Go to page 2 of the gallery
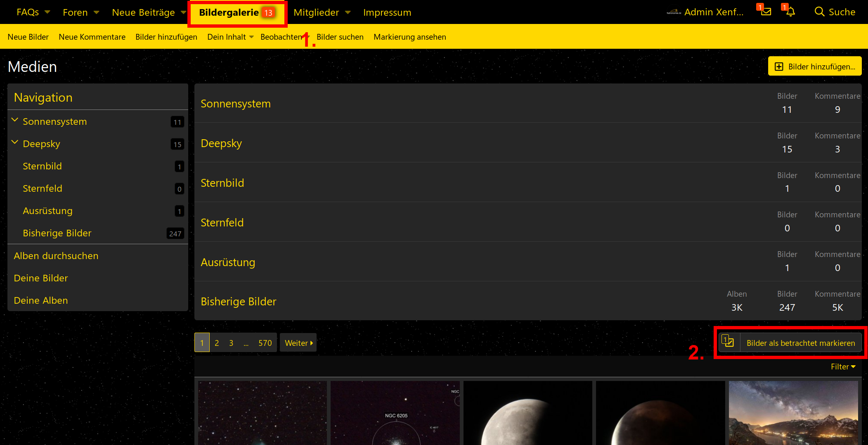 click(217, 343)
